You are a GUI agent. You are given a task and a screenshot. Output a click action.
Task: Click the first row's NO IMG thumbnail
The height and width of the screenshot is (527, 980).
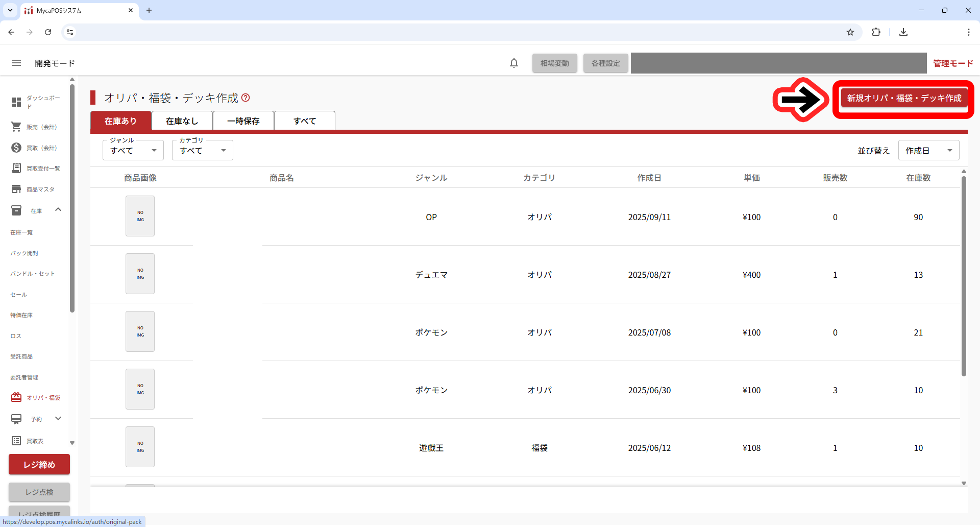point(140,216)
